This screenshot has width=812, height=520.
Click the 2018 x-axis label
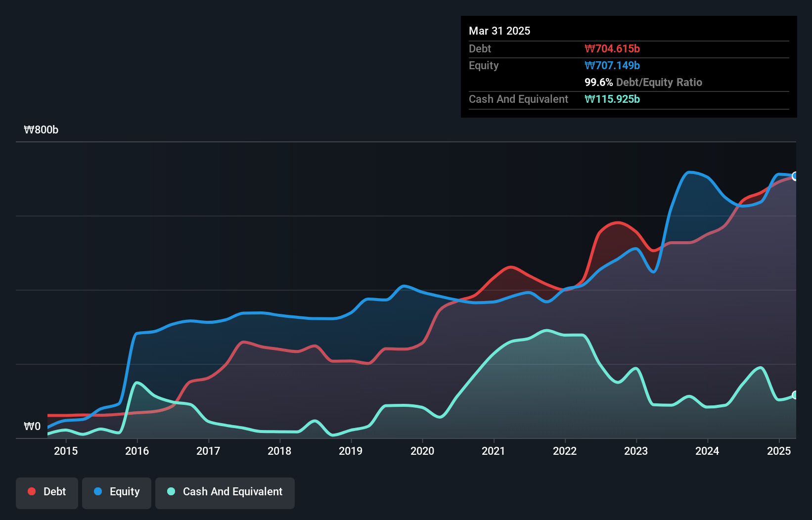[279, 451]
